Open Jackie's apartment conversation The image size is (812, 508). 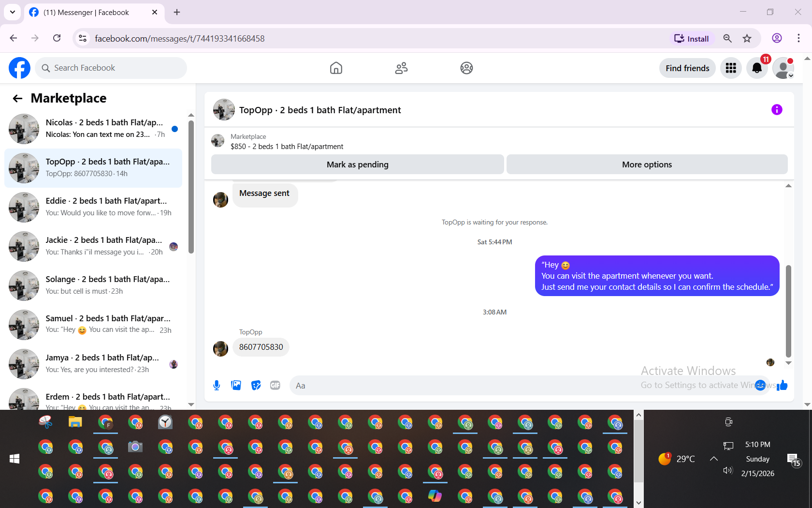coord(93,246)
